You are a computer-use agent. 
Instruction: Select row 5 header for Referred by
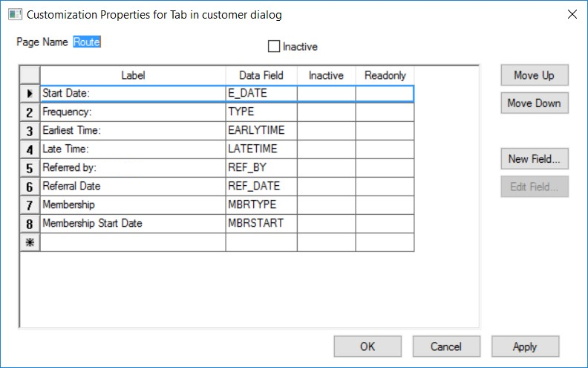pyautogui.click(x=30, y=168)
